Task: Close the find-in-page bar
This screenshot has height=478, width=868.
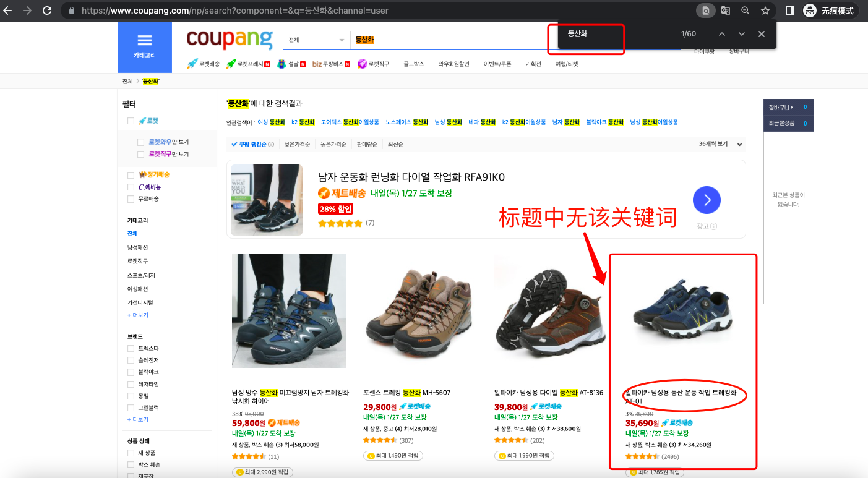Action: click(762, 34)
